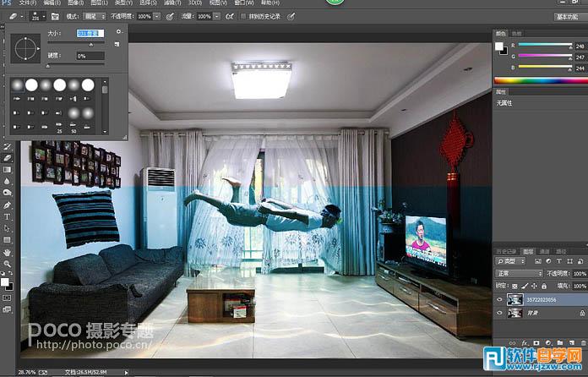Toggle lock all padlock icon
The image size is (588, 377).
point(544,287)
